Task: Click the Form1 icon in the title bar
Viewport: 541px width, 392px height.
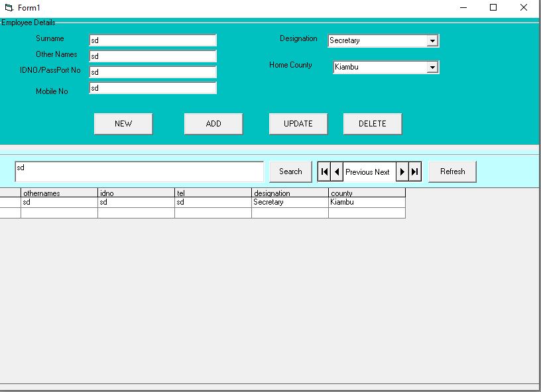Action: [9, 7]
